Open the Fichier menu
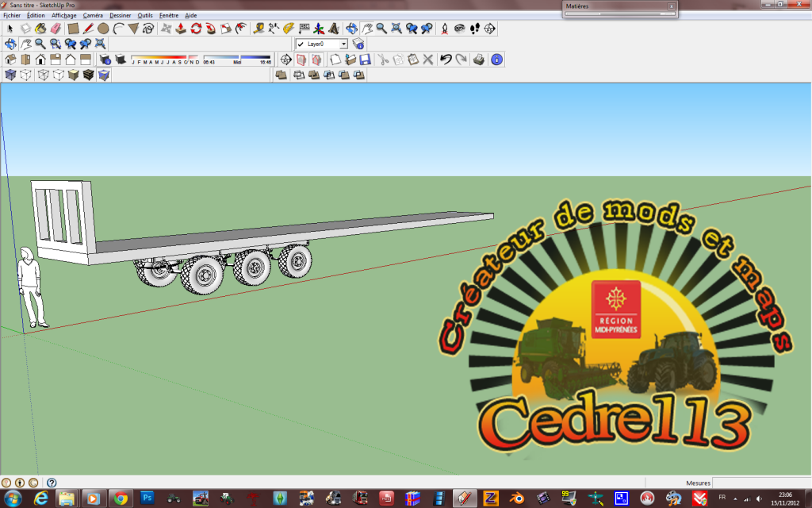The image size is (812, 508). coord(12,16)
